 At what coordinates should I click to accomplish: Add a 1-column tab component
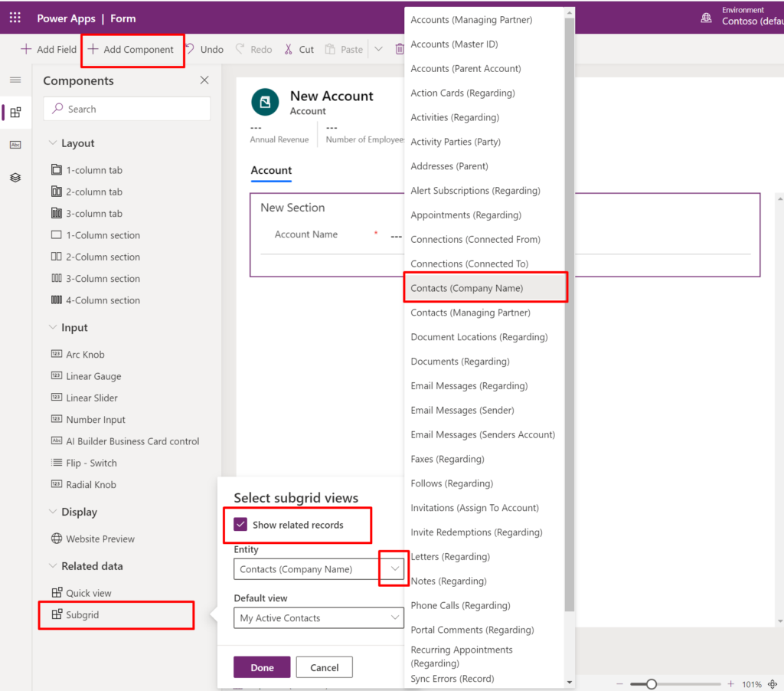(x=87, y=170)
